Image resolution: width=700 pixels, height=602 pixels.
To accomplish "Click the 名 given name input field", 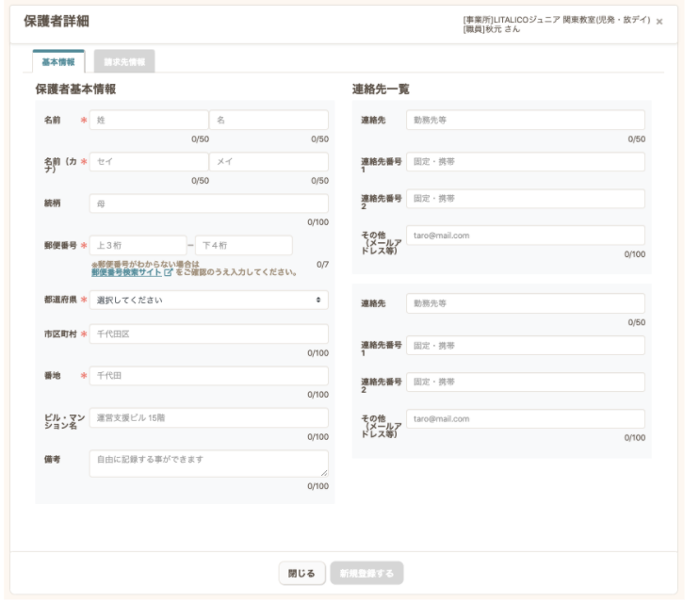I will tap(269, 121).
